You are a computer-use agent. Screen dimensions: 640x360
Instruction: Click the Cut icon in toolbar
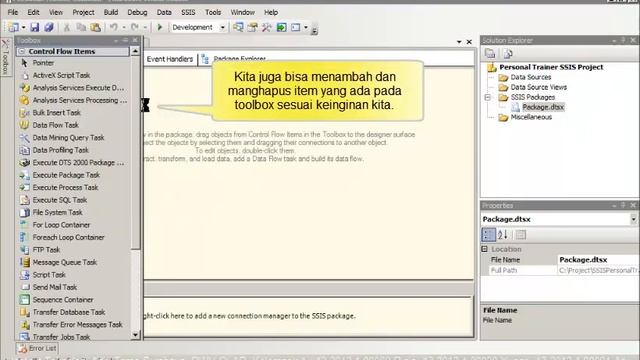(x=67, y=27)
